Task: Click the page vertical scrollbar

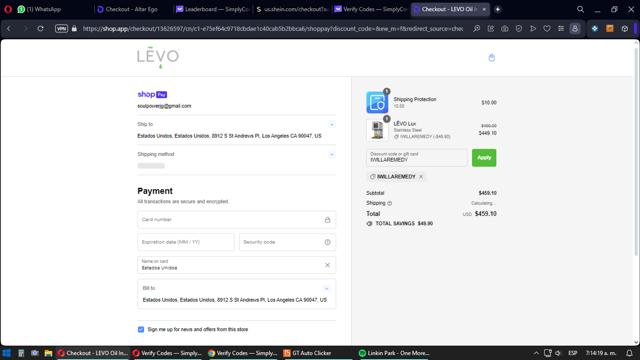Action: pyautogui.click(x=636, y=151)
